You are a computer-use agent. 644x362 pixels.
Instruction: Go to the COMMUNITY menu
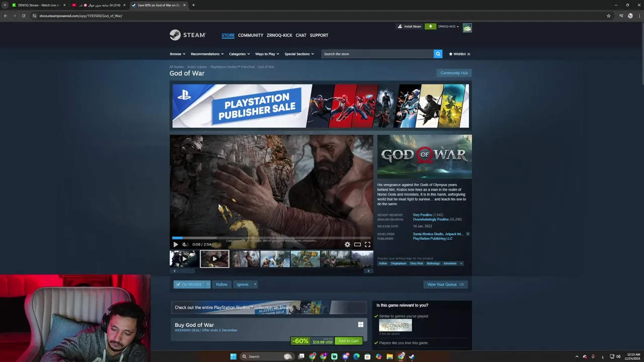pos(251,35)
